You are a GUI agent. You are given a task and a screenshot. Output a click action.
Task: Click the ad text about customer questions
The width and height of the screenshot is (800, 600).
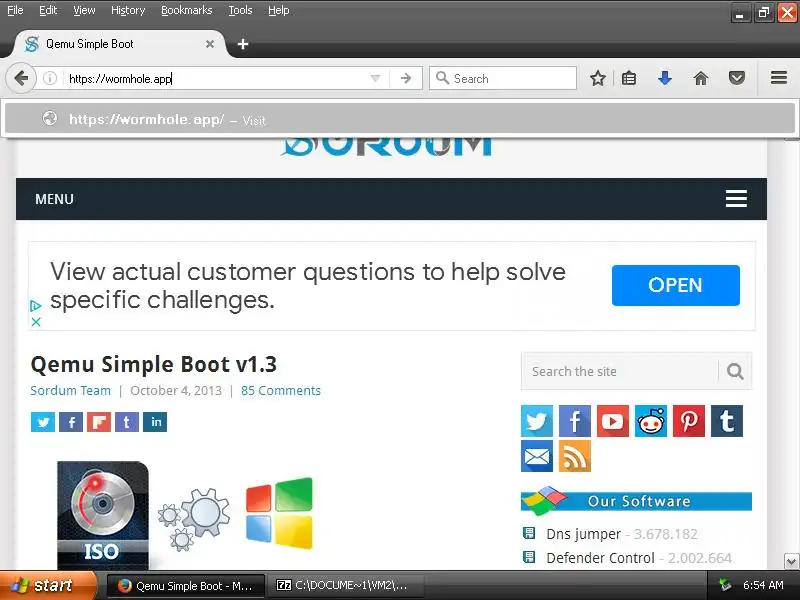point(308,286)
